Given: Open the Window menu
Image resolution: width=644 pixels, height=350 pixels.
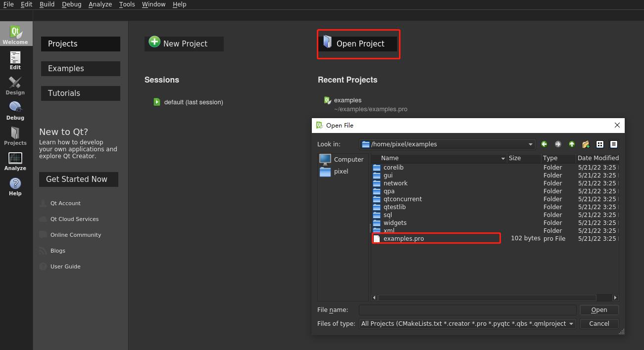Looking at the screenshot, I should 153,4.
